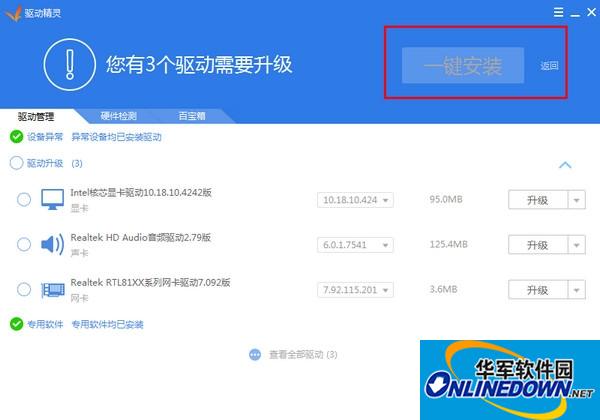Click 异常设备均已安装驱动 text
Viewport: 600px width, 420px height.
(116, 137)
